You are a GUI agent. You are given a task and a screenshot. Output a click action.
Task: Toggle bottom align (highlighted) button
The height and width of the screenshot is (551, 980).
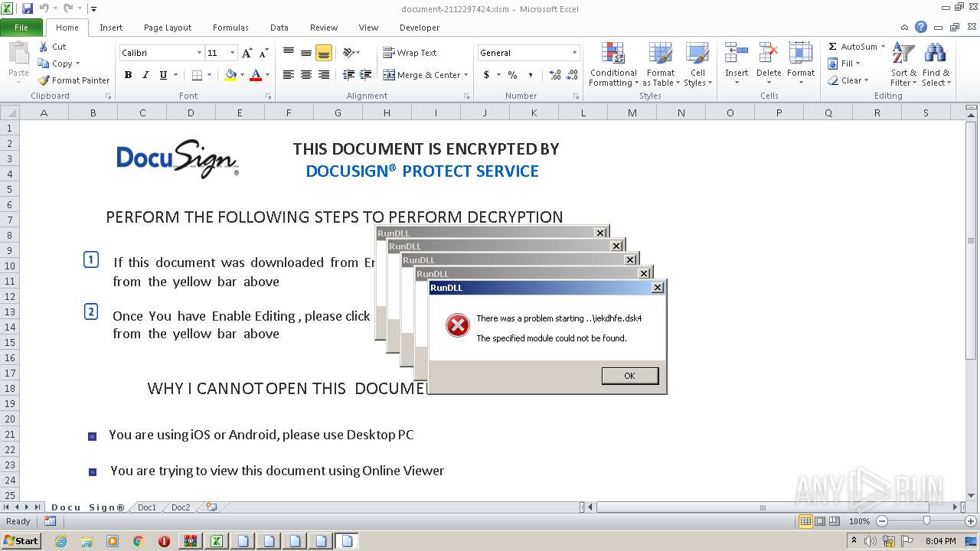click(324, 53)
